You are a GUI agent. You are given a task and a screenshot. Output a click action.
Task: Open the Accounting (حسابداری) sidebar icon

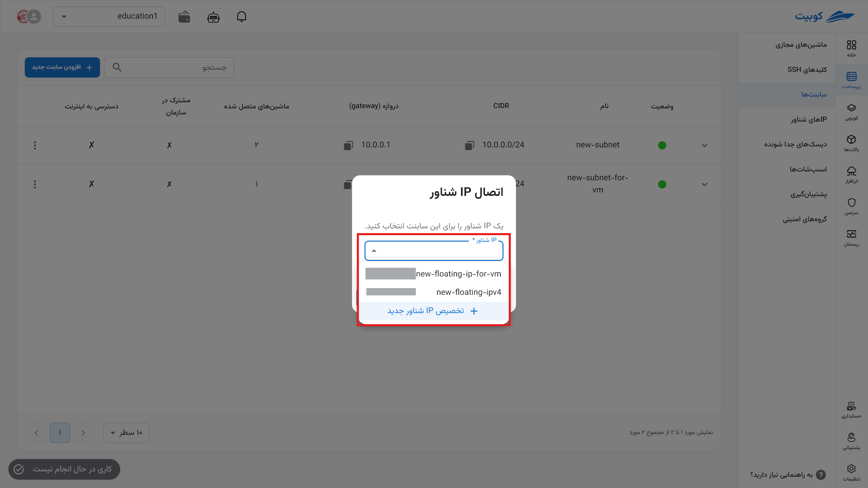click(851, 410)
